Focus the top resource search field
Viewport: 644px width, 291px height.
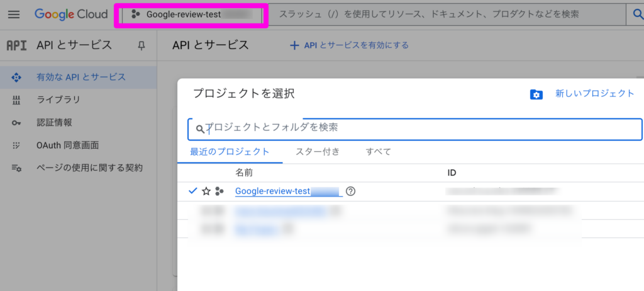(447, 14)
